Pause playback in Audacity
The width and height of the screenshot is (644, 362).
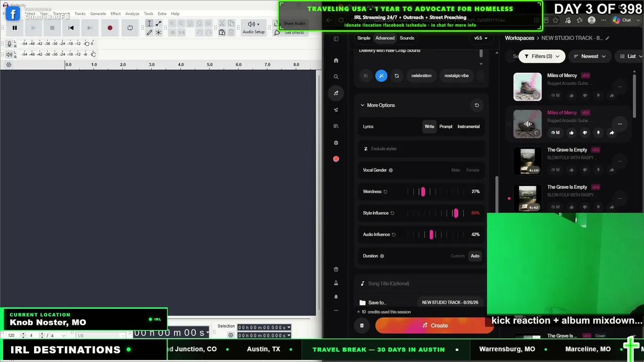tap(15, 28)
